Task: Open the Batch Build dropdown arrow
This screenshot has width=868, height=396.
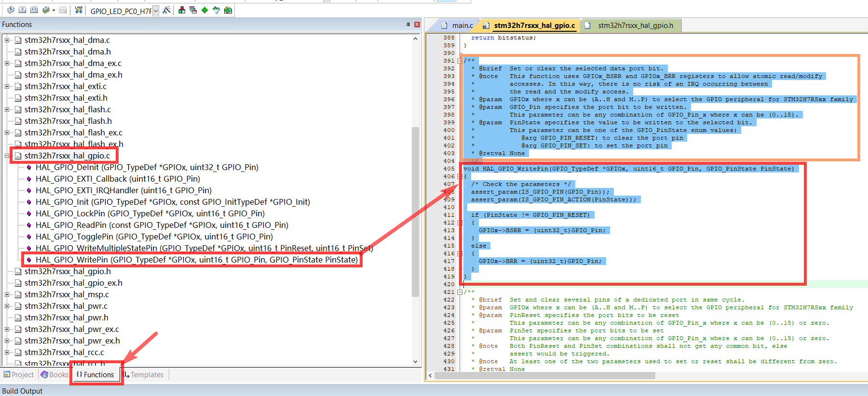Action: [54, 10]
